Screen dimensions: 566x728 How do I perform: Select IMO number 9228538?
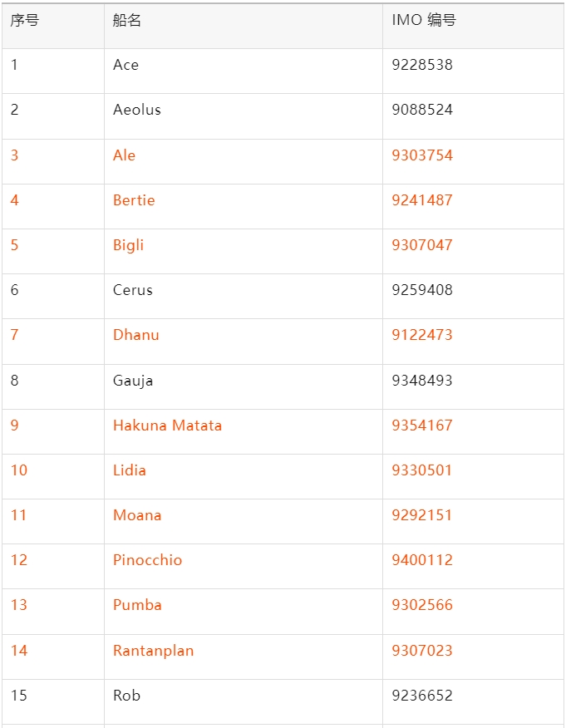422,65
